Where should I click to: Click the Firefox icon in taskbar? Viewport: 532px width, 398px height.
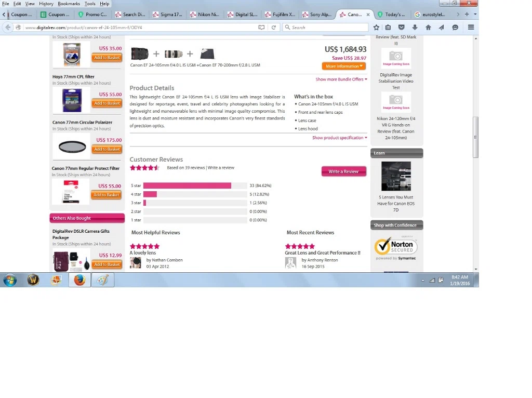pos(79,280)
